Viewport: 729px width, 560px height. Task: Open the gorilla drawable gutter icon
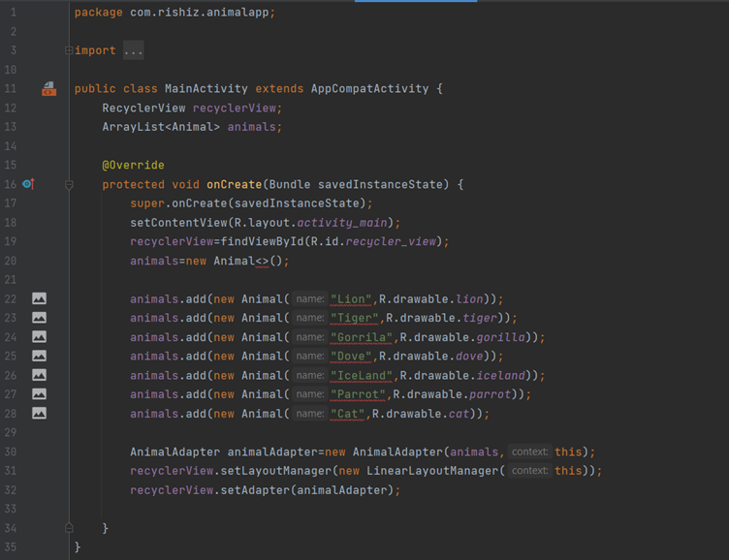[x=39, y=337]
